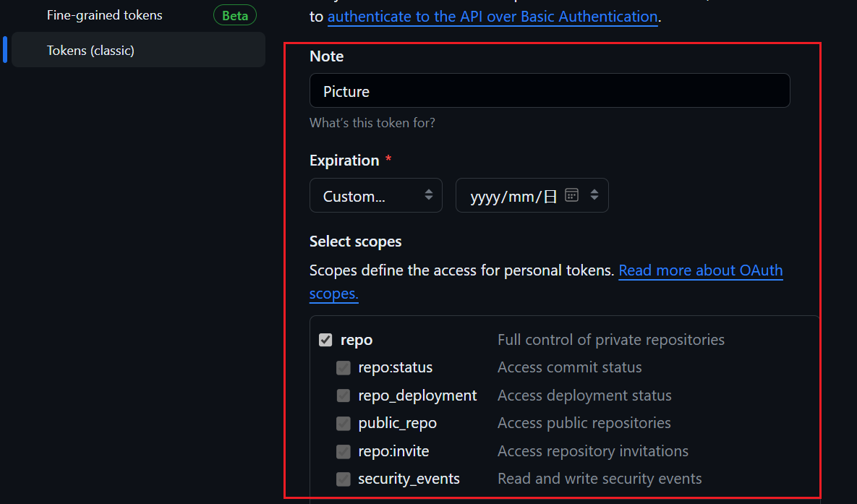Check the repo_deployment scope
Screen dimensions: 857x504
[343, 396]
